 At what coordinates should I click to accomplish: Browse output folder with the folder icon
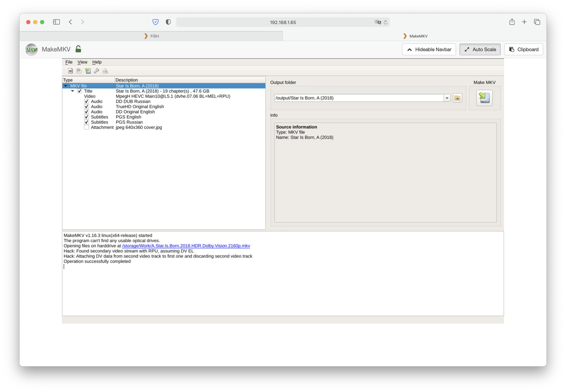pos(457,98)
